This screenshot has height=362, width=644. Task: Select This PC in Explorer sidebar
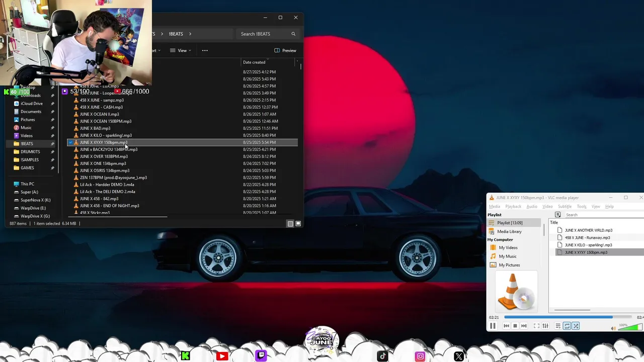[x=27, y=184]
